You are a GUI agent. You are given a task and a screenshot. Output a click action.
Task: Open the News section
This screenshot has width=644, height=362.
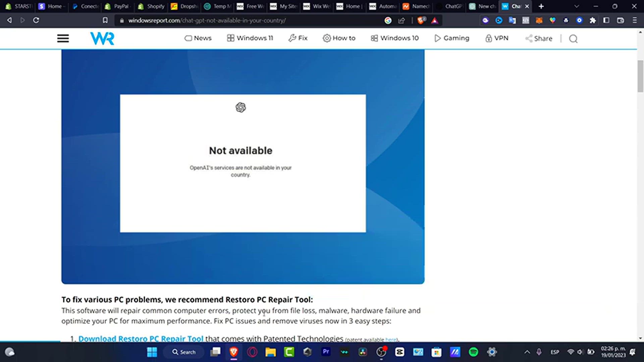(x=198, y=38)
